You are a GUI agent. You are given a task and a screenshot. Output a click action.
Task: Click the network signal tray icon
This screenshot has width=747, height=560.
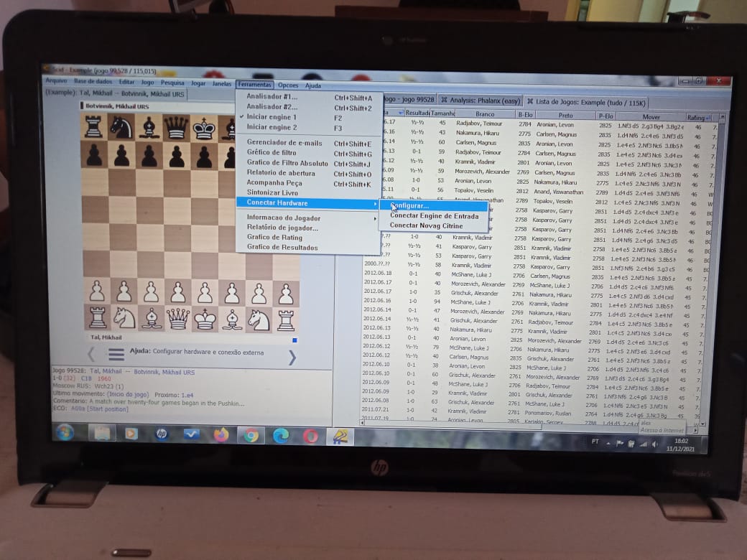click(643, 444)
